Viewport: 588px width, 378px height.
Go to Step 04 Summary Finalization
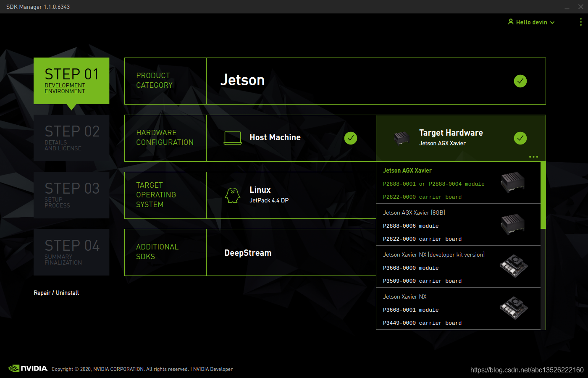coord(71,252)
